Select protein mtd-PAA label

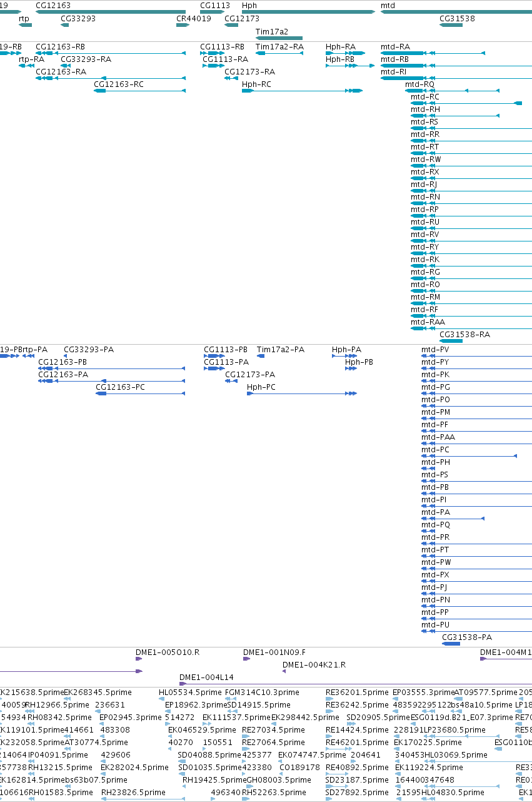coord(438,437)
